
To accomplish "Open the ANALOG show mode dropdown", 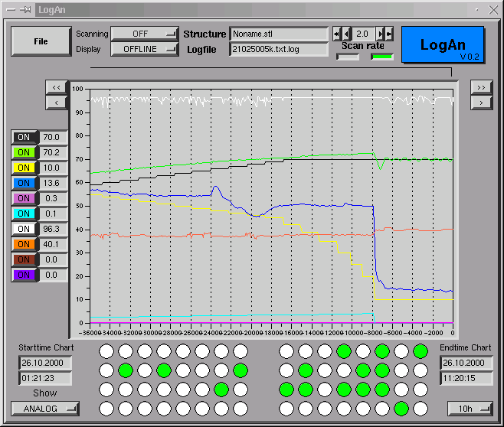I will [x=44, y=409].
